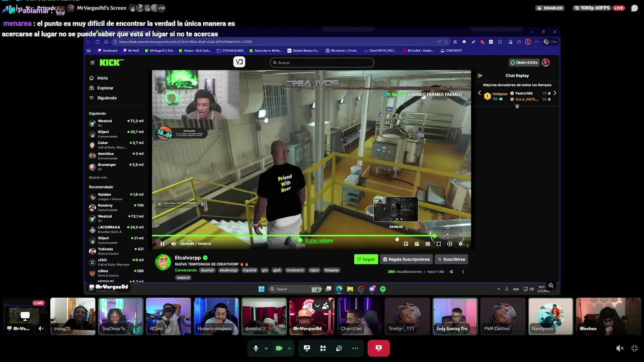Open the call chat bubble icon
Viewport: 644px width, 362px height.
pyautogui.click(x=634, y=8)
